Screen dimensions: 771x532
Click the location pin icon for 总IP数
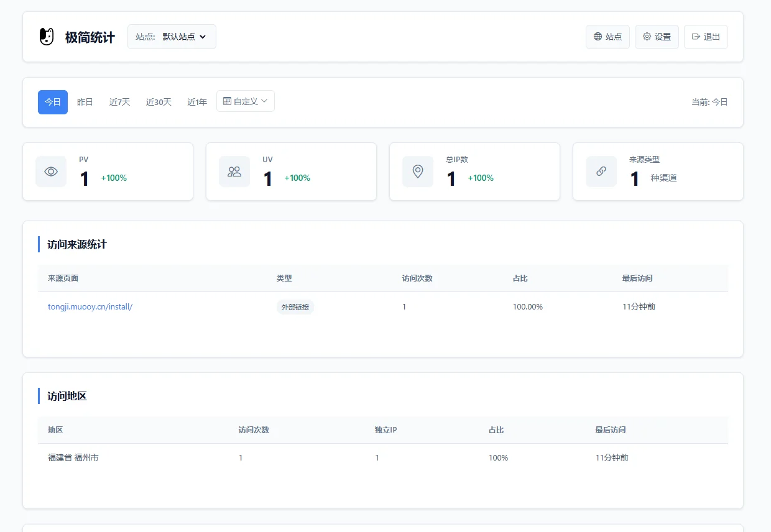click(x=418, y=172)
